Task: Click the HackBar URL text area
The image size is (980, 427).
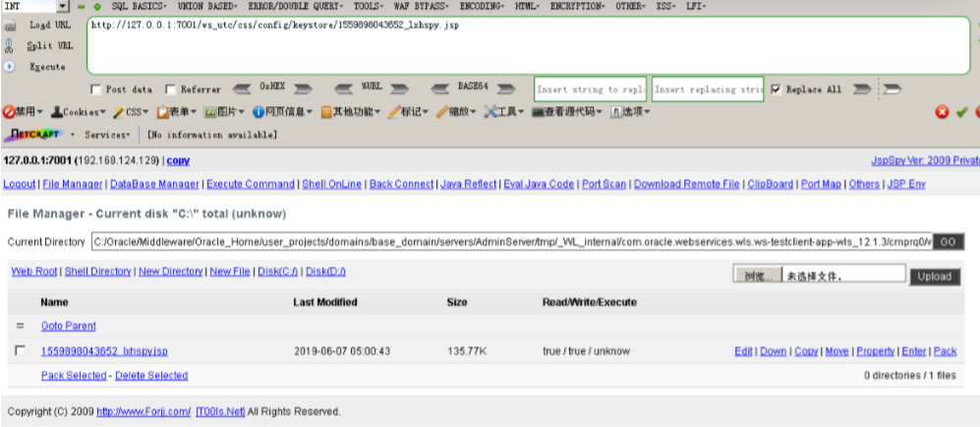Action: (528, 45)
